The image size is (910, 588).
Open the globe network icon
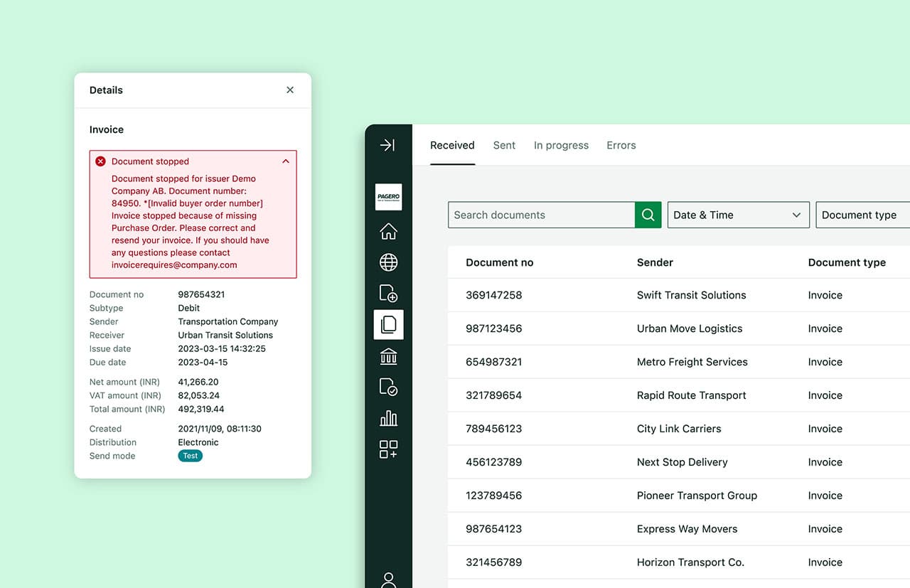[388, 262]
